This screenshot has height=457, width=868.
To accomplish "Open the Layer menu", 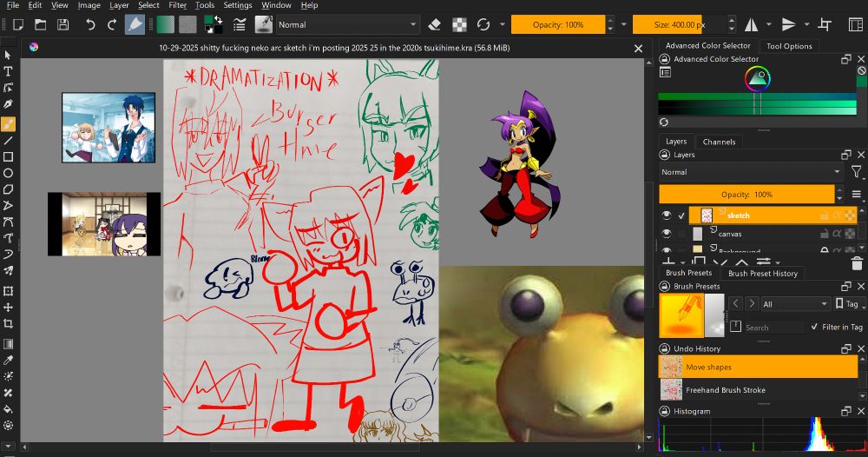I will click(x=119, y=5).
